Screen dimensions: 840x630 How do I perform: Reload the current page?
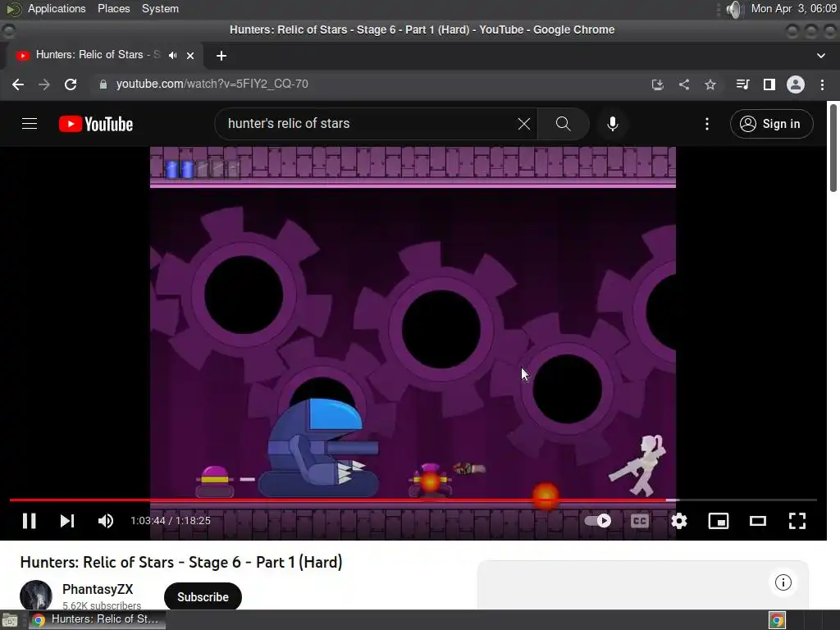[x=71, y=84]
